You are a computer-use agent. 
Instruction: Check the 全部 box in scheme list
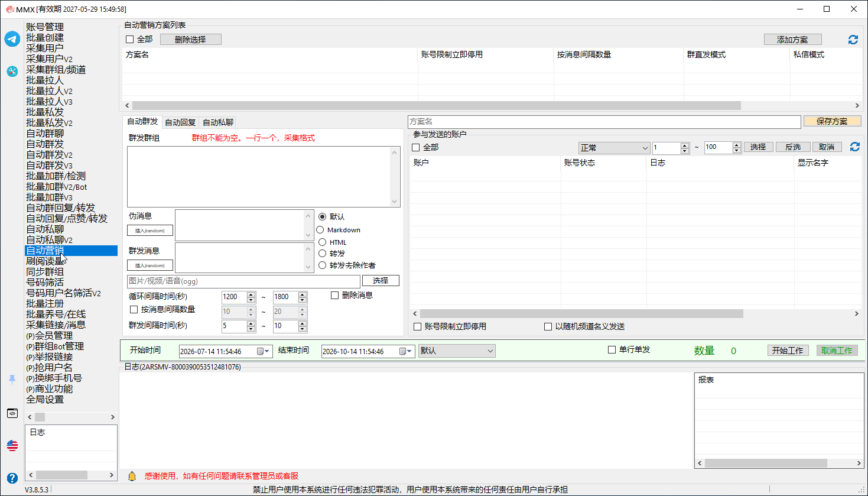(130, 40)
